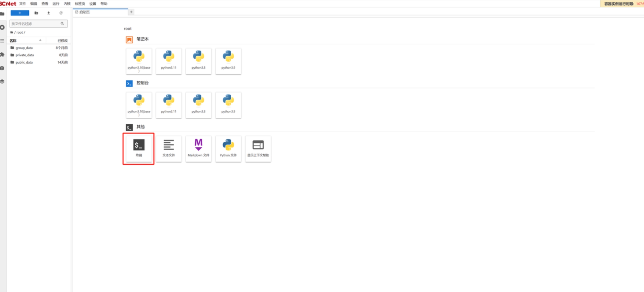Refresh the file browser list
The width and height of the screenshot is (644, 292).
[61, 13]
